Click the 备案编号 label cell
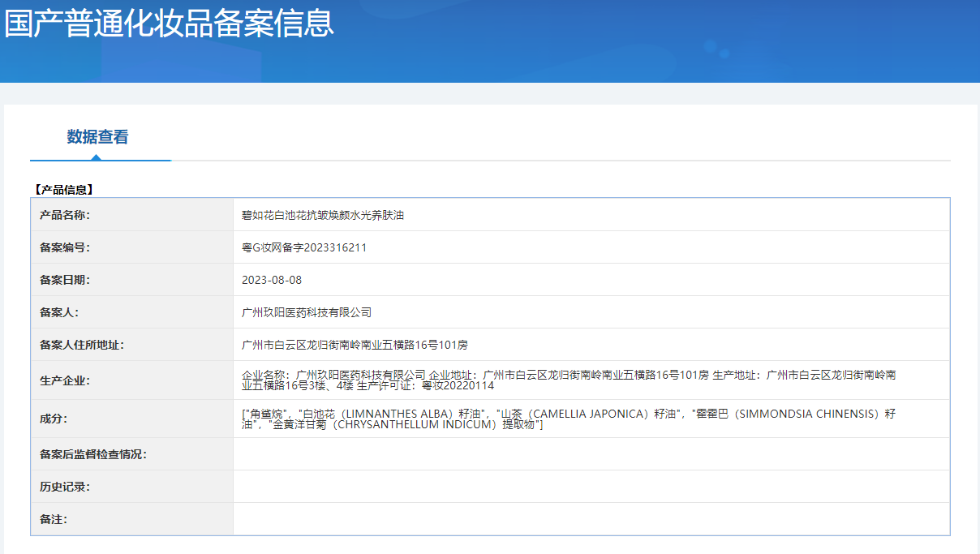The image size is (980, 554). click(x=65, y=247)
